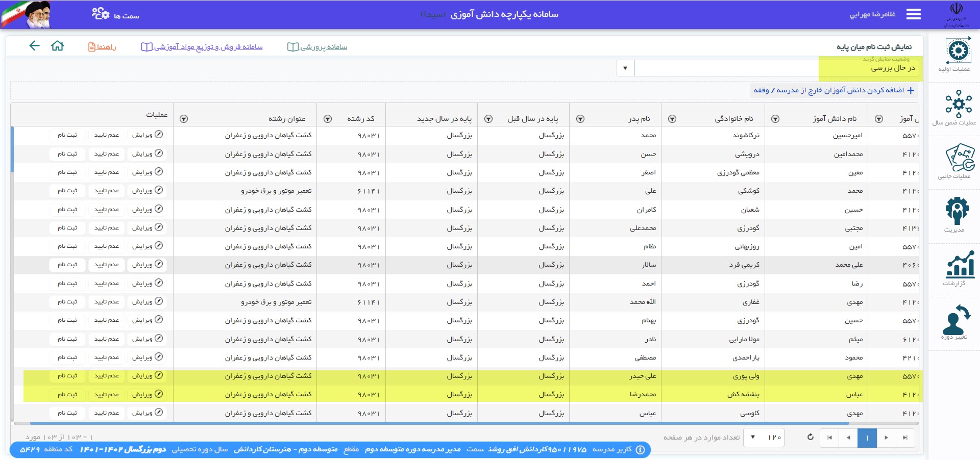Screen dimensions: 980x460
Task: Open the hamburger menu in header
Action: click(x=913, y=14)
